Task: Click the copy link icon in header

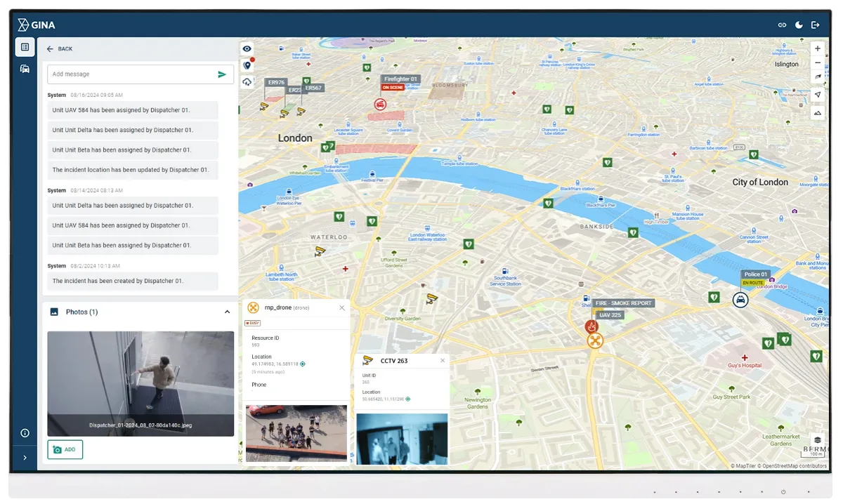Action: 782,25
